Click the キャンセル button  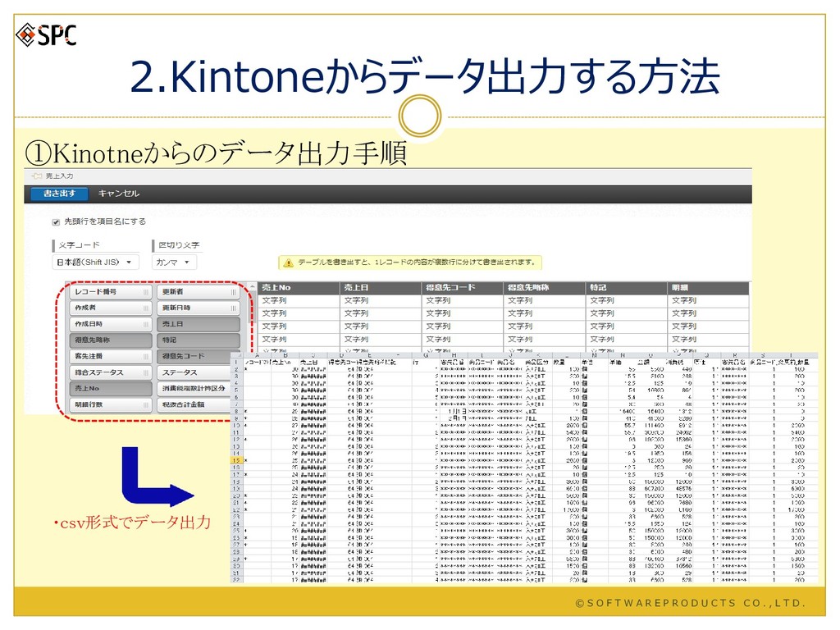coord(119,194)
